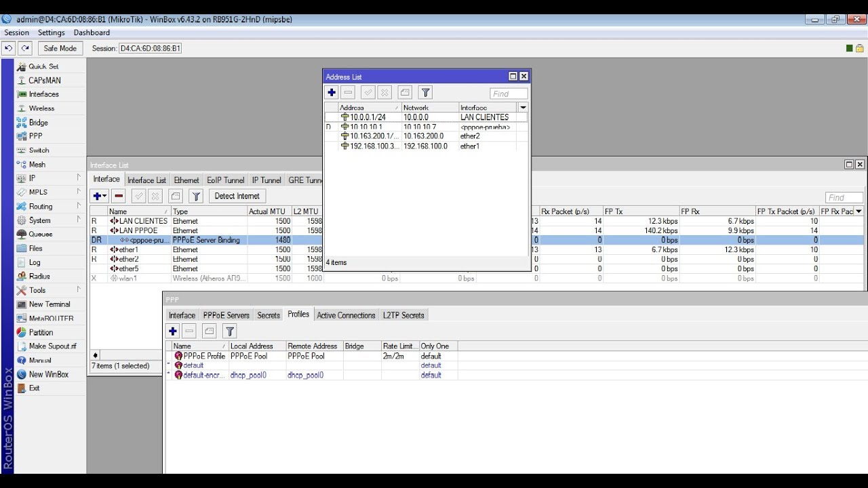Click Find field in Interface List

pyautogui.click(x=844, y=198)
